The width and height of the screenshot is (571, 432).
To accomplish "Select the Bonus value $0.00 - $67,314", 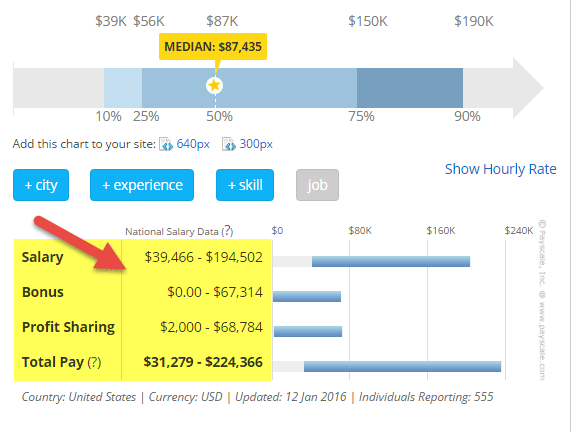I will pyautogui.click(x=215, y=292).
